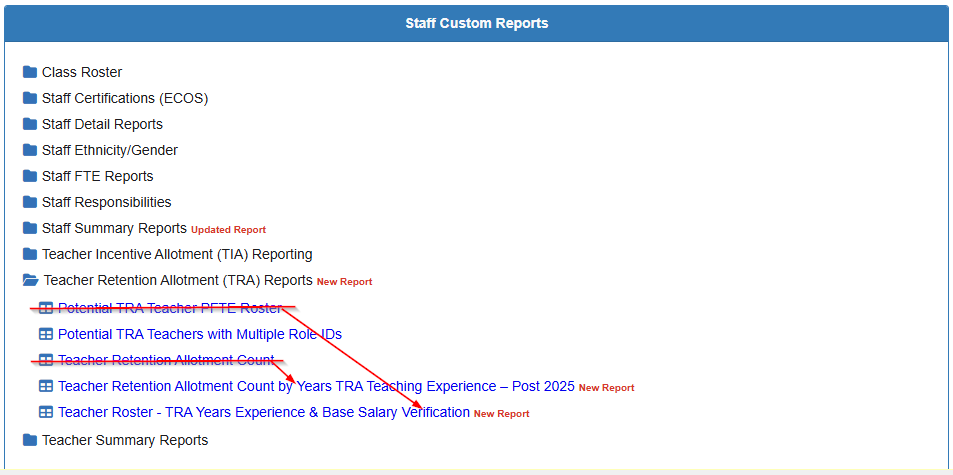
Task: Open Teacher Retention Allotment Count by Years report
Action: [316, 386]
